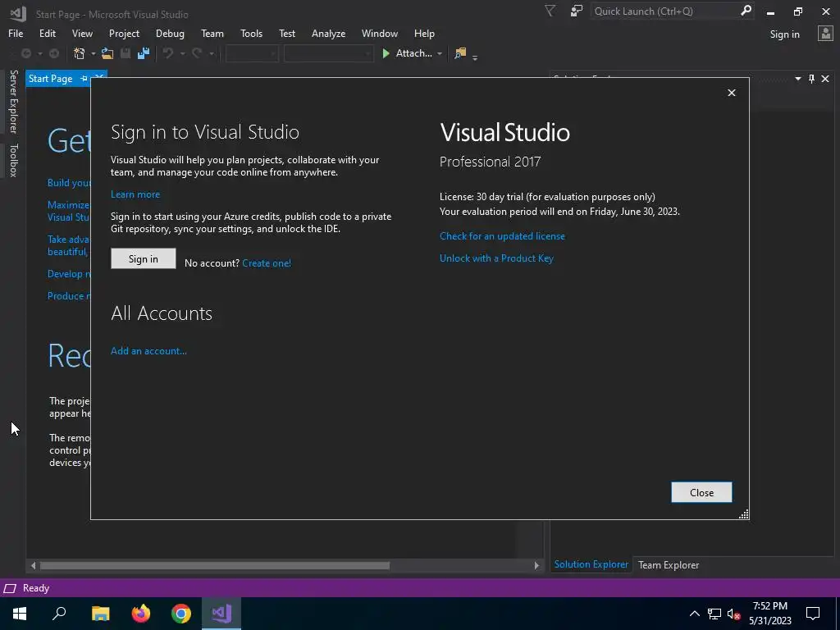Switch to the Solution Explorer tab
Viewport: 840px width, 630px height.
coord(591,564)
